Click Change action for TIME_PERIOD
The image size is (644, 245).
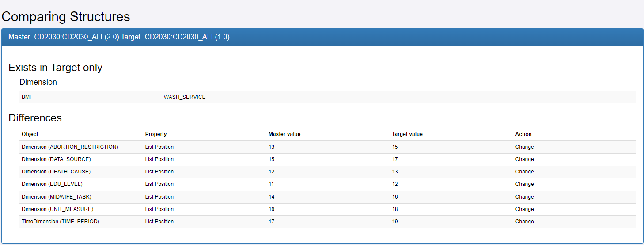[x=524, y=222]
